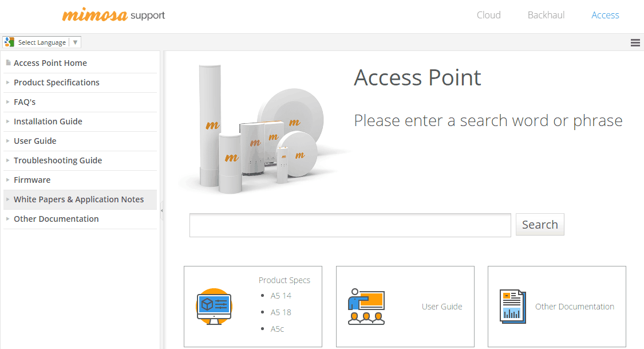Click the search text field

tap(350, 225)
